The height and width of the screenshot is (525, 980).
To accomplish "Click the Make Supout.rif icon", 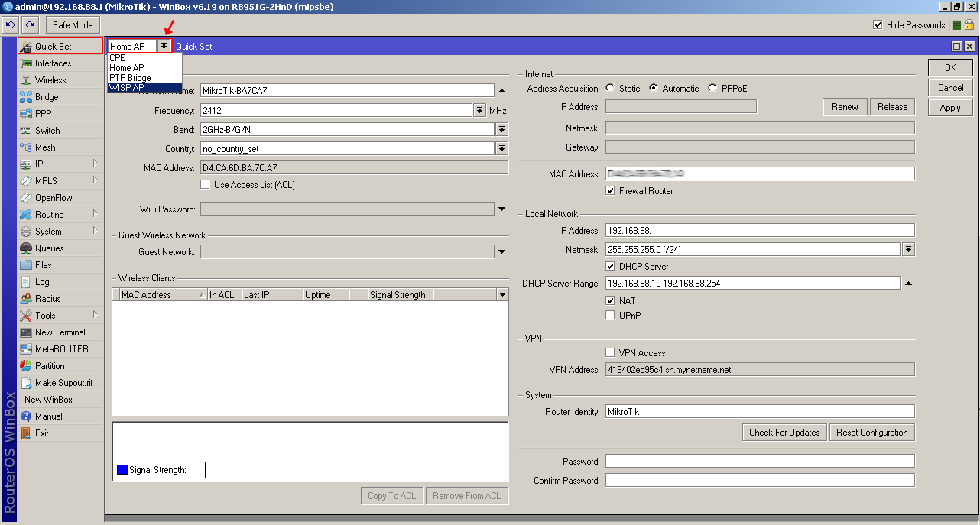I will [26, 383].
